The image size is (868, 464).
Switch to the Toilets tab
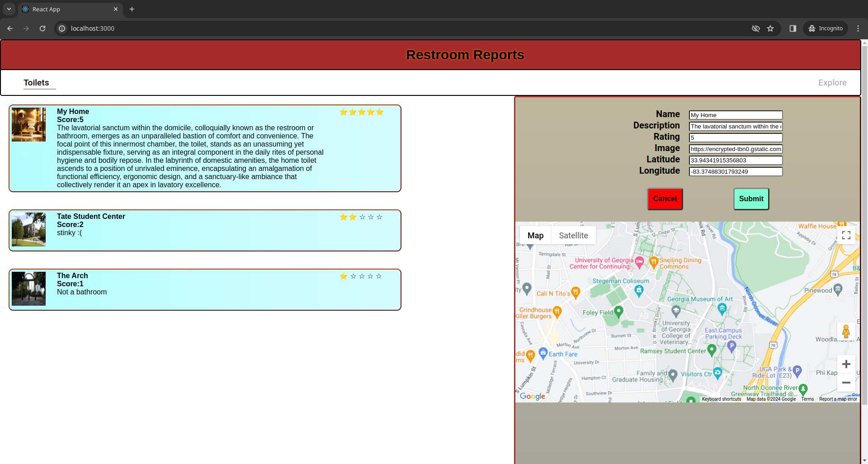point(37,82)
